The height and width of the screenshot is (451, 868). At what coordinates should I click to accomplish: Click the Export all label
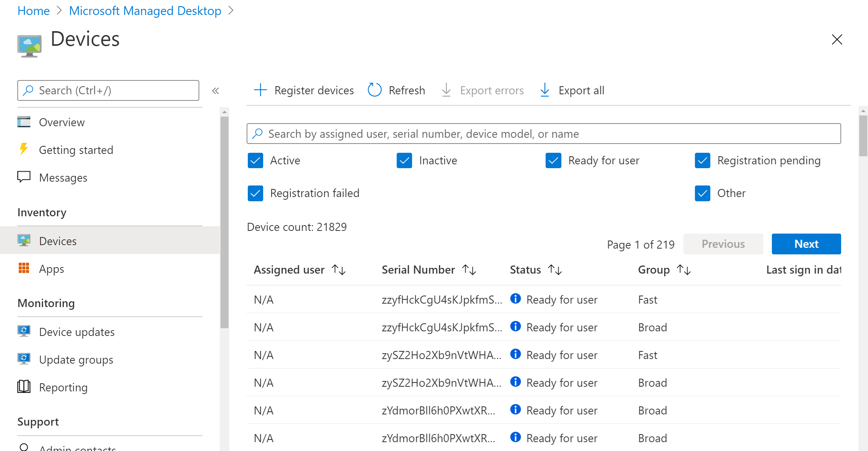[581, 90]
